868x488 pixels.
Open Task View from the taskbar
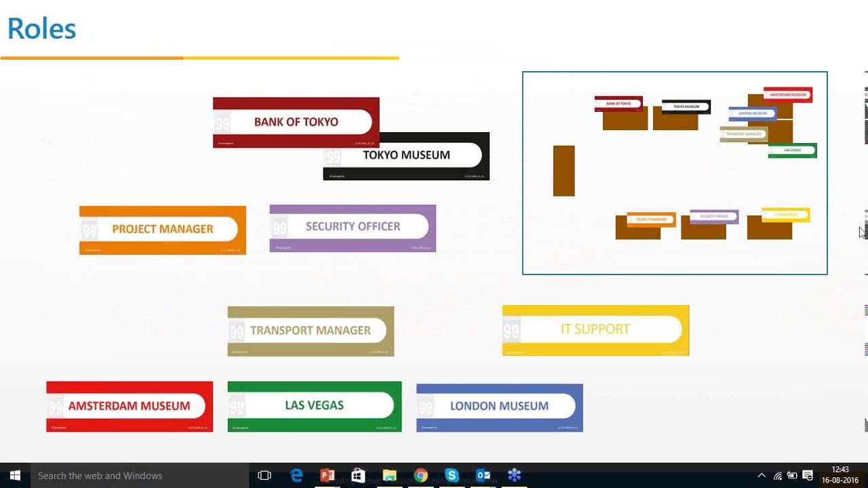point(264,476)
